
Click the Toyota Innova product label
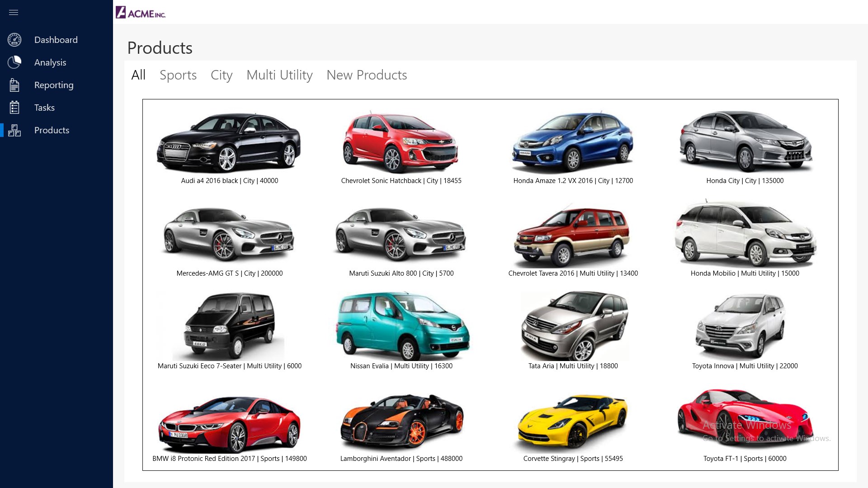tap(745, 366)
